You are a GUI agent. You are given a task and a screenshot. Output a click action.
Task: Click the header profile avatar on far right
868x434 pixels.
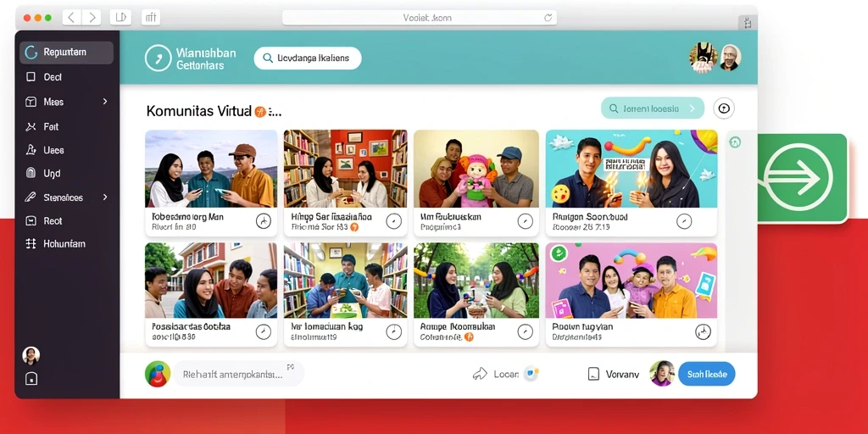tap(730, 58)
